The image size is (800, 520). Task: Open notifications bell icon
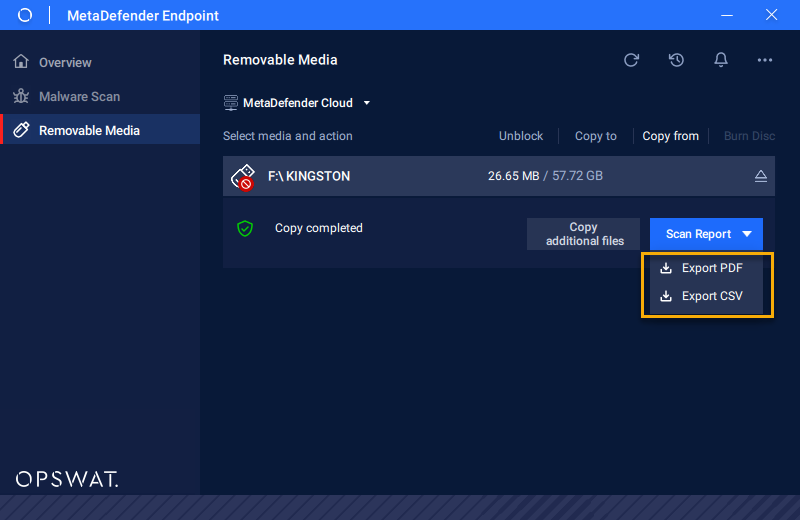pos(720,60)
